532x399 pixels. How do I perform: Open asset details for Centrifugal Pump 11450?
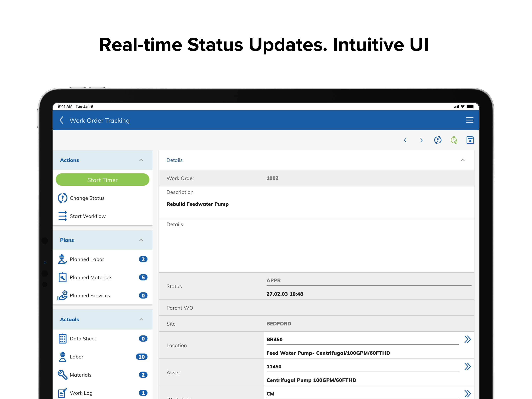coord(468,366)
